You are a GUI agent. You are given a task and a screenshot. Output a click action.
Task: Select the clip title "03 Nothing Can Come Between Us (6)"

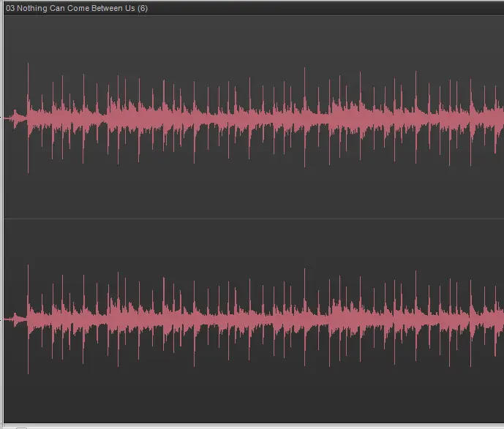77,8
